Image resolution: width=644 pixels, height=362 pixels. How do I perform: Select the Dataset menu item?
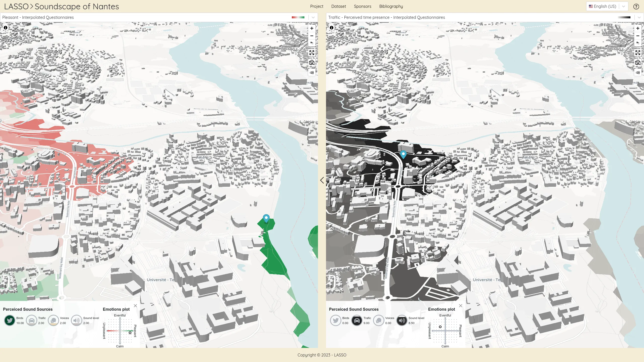(338, 6)
